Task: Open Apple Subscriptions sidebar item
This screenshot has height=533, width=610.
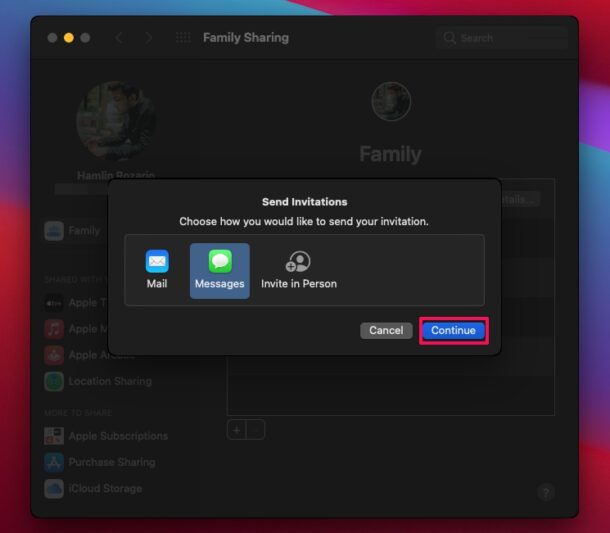Action: (106, 436)
